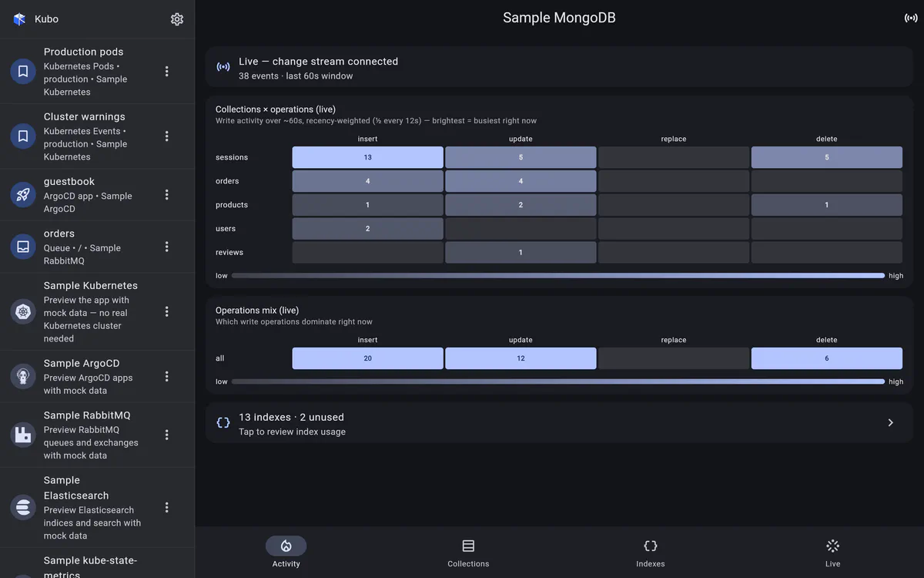Viewport: 924px width, 578px height.
Task: Click the all insert cell showing 20
Action: 368,358
